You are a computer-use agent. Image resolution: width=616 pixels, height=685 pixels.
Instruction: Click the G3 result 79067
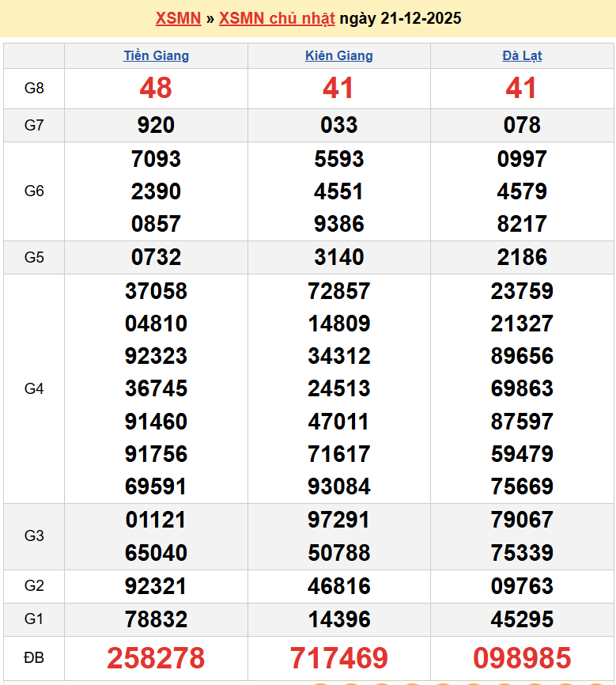coord(522,520)
